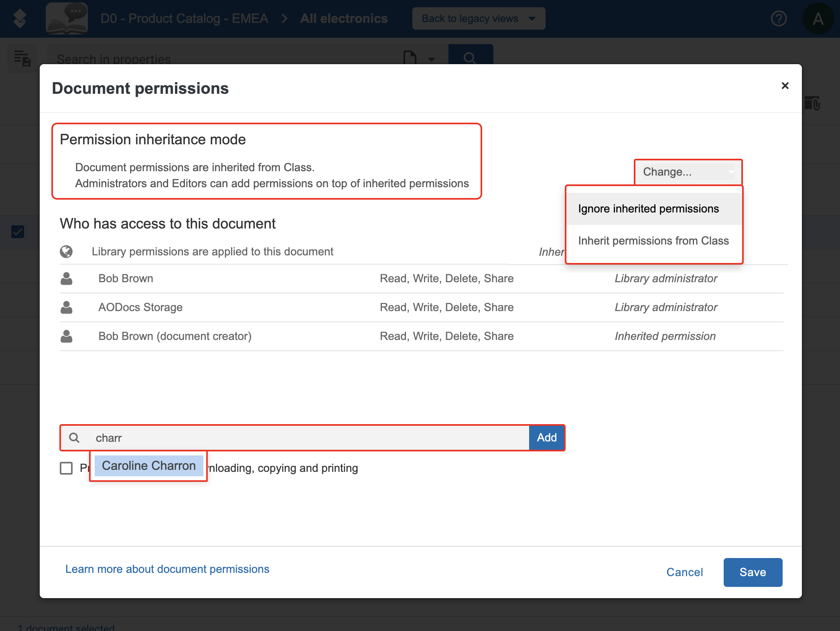840x631 pixels.
Task: Click the Add button
Action: 547,437
